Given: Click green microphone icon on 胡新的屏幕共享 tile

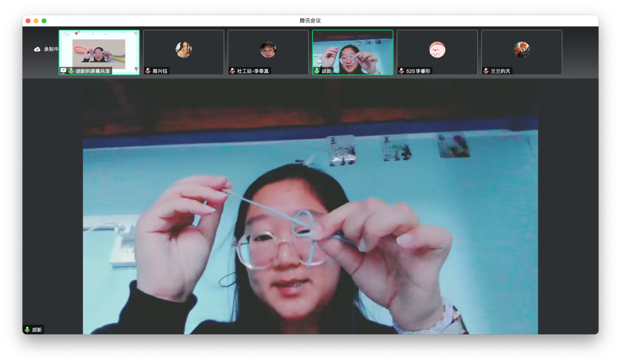Looking at the screenshot, I should pyautogui.click(x=71, y=71).
